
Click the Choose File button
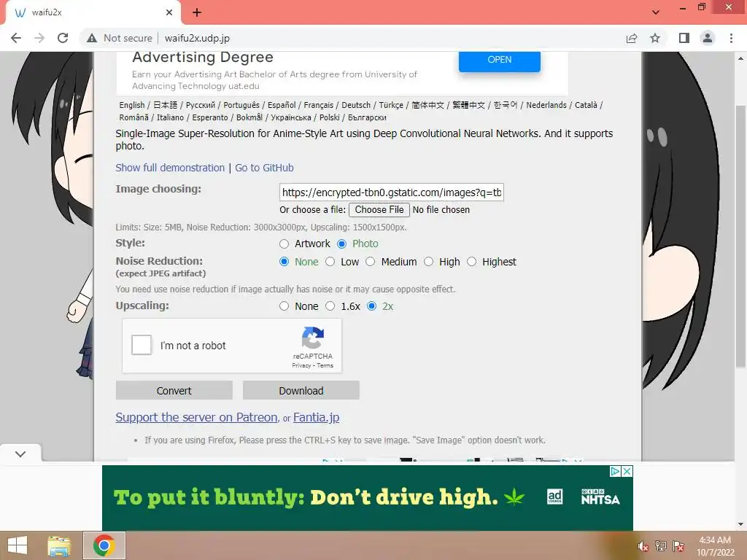(379, 209)
